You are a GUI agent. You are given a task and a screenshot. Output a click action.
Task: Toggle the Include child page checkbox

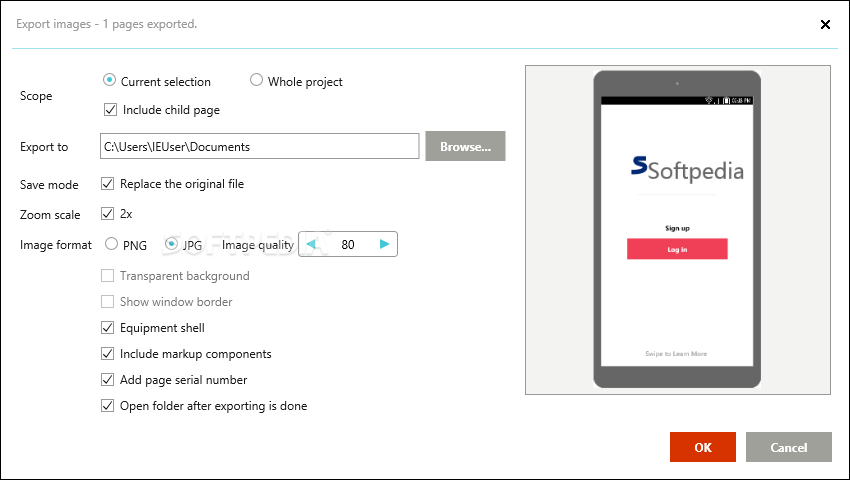[x=110, y=110]
